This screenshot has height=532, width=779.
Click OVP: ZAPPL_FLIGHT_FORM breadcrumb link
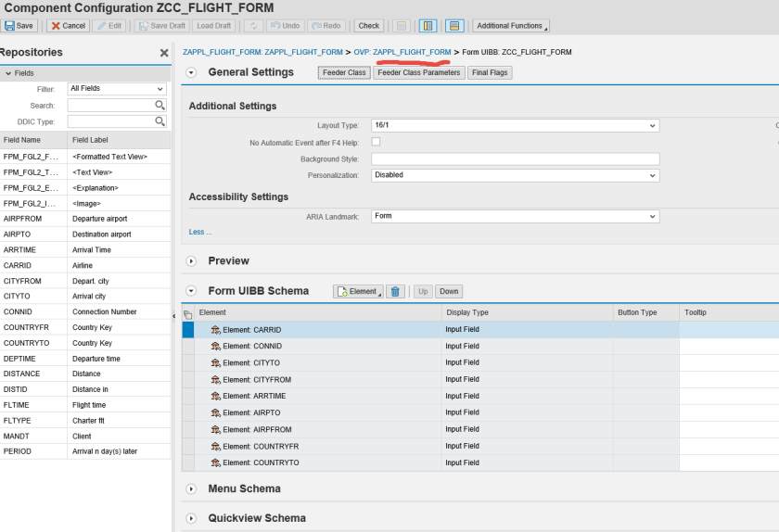click(402, 52)
